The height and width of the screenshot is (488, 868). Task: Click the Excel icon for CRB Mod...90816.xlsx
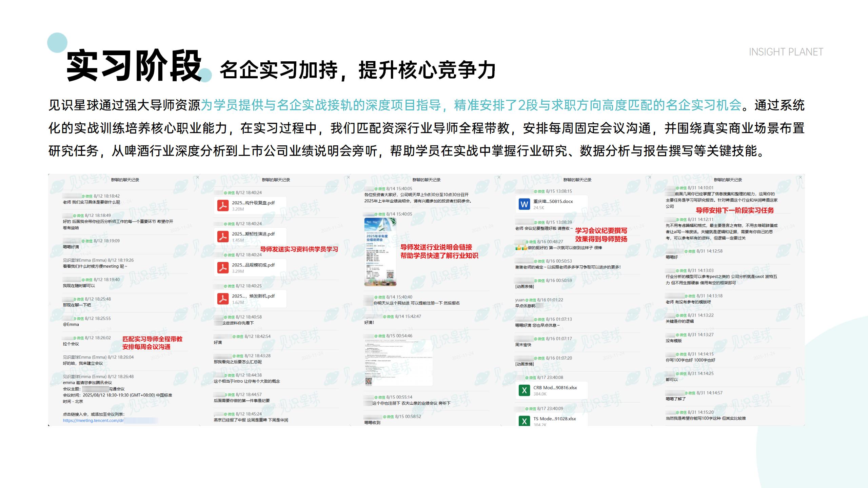coord(524,390)
